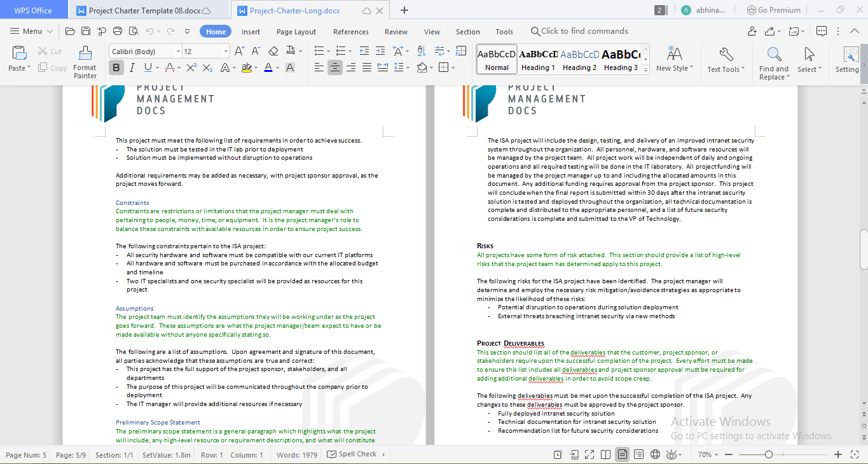Screen dimensions: 868x464
Task: Expand the line spacing dropdown arrow
Action: pos(407,67)
